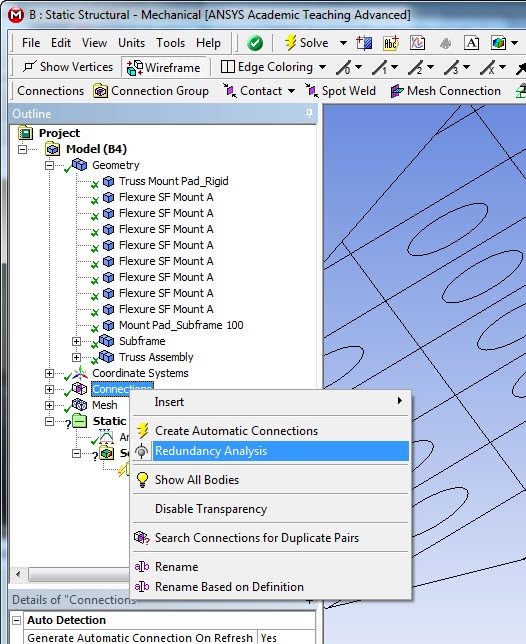The image size is (526, 644).
Task: Choose Disable Transparency
Action: [x=271, y=509]
